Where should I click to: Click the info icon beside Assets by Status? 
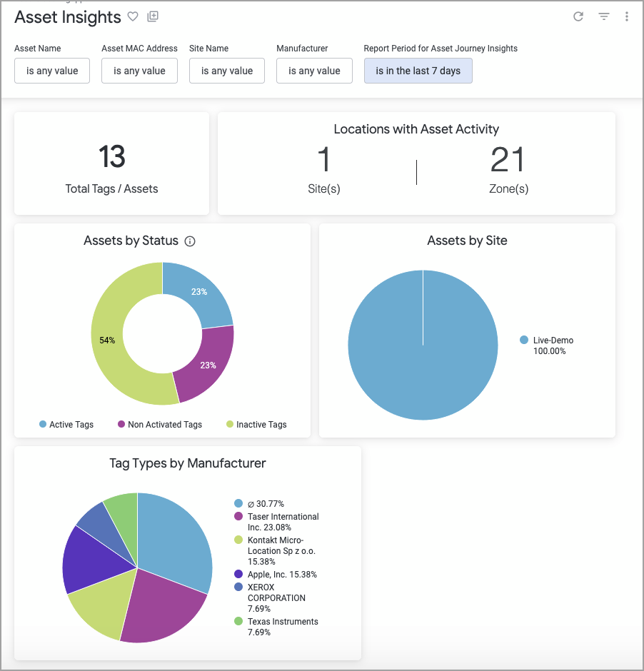pos(190,241)
